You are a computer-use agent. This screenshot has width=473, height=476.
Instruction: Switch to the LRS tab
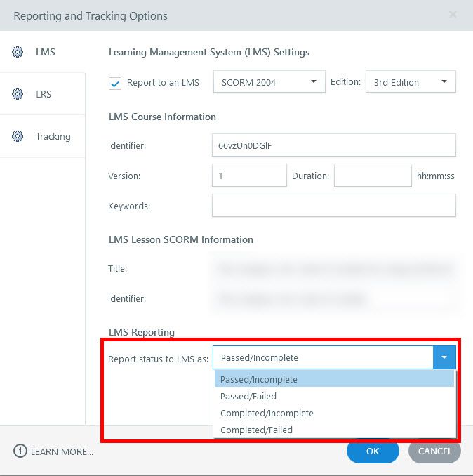click(43, 94)
